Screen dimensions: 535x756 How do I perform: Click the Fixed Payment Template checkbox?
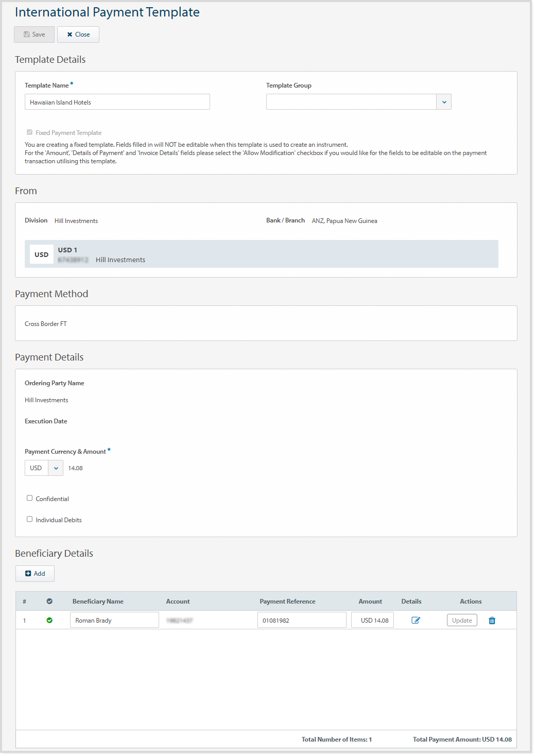(29, 132)
